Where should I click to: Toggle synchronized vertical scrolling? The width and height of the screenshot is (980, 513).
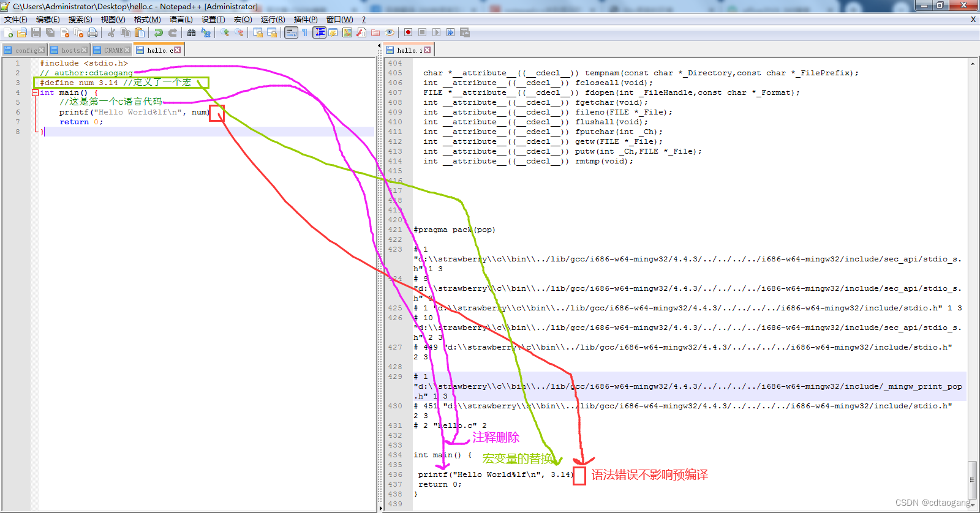(x=258, y=32)
